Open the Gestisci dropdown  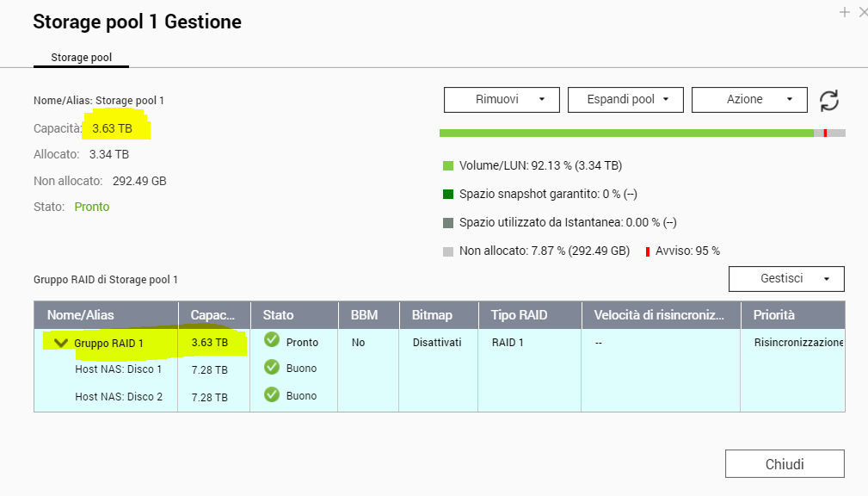(x=786, y=279)
